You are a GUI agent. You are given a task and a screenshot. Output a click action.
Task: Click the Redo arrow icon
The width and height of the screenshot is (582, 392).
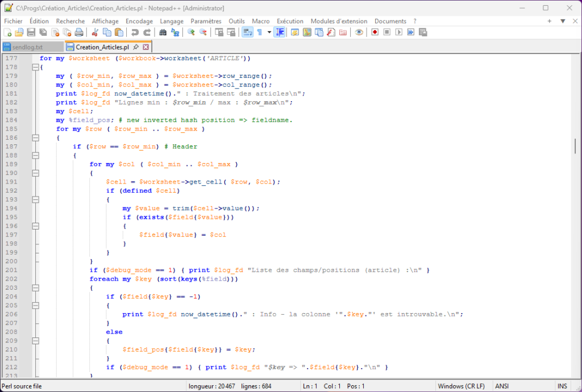pyautogui.click(x=147, y=32)
